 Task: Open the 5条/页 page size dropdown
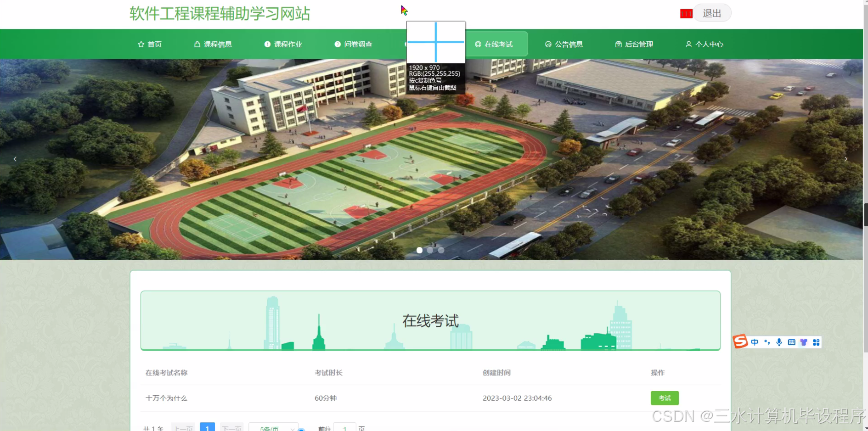pos(273,427)
